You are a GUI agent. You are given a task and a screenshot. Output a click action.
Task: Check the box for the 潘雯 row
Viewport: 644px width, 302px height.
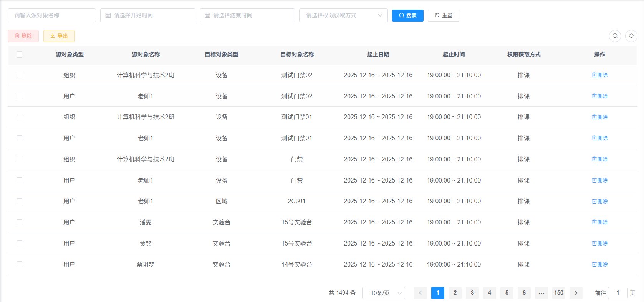(19, 222)
